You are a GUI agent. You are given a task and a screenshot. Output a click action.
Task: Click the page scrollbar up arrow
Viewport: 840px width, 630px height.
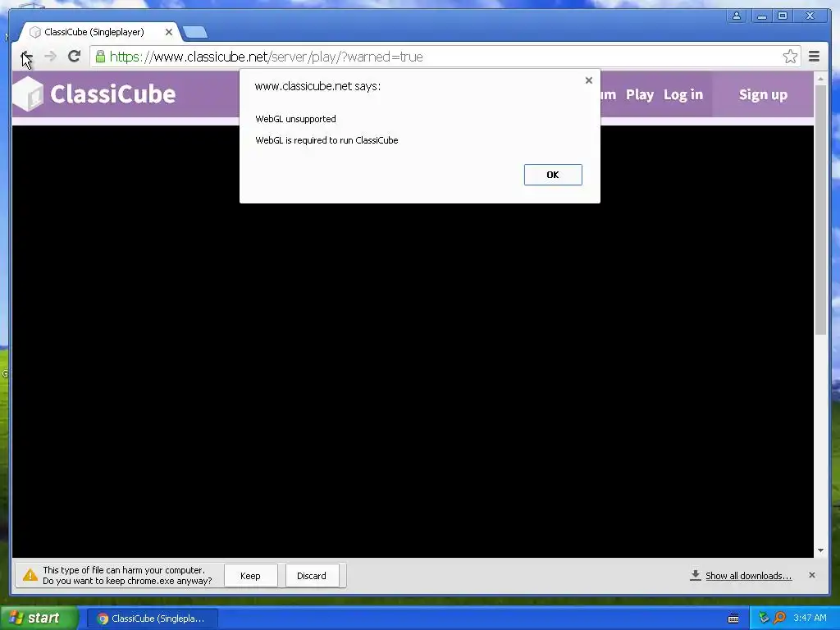820,79
